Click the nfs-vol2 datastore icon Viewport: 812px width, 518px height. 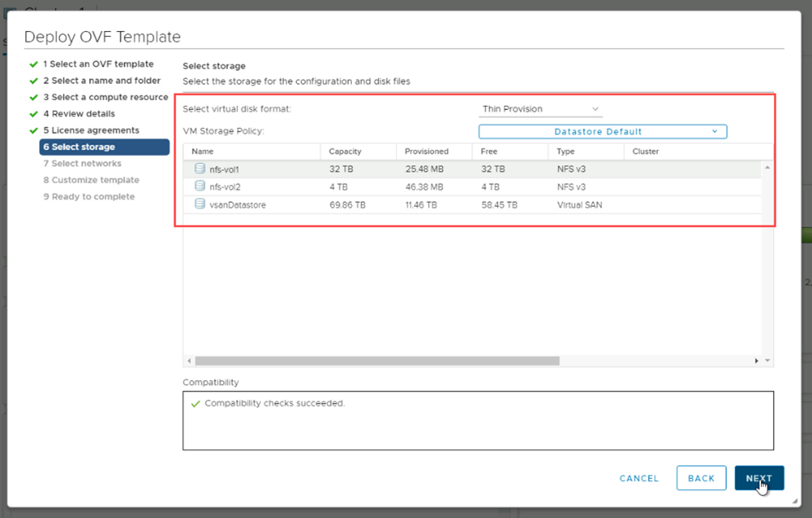point(199,186)
